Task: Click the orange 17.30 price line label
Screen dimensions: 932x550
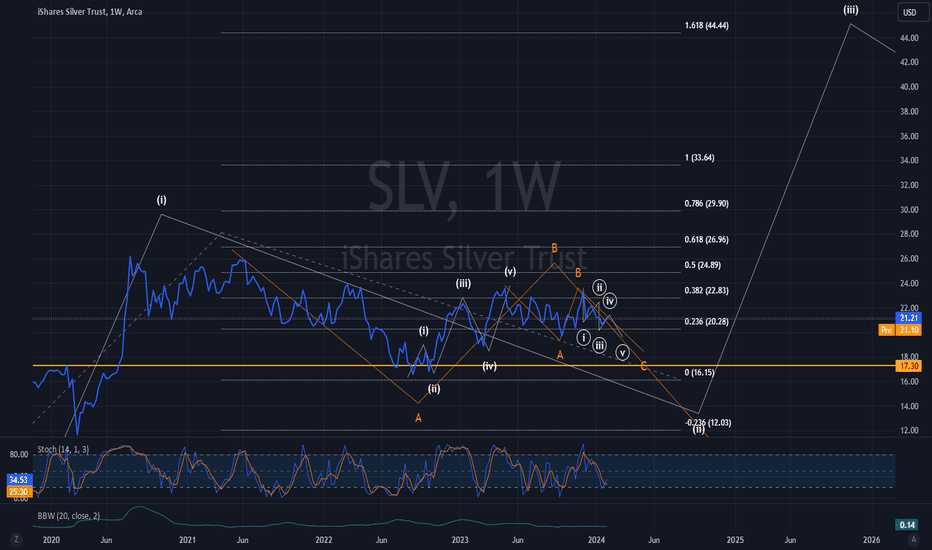Action: [x=908, y=366]
